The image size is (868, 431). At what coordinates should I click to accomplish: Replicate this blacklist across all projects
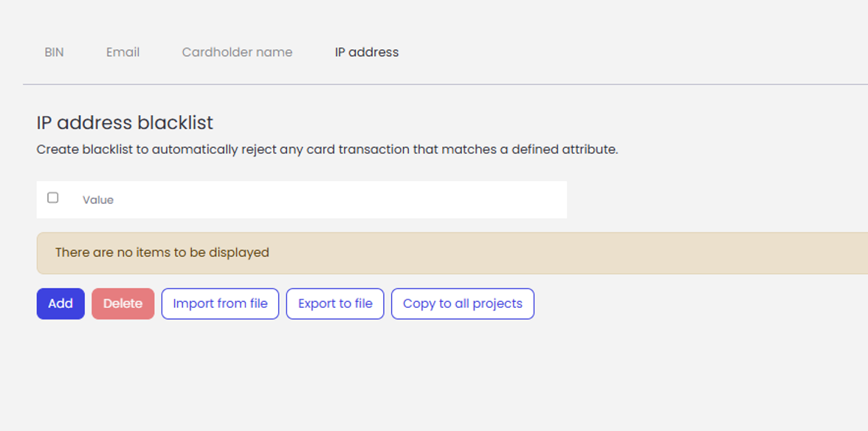pyautogui.click(x=463, y=304)
